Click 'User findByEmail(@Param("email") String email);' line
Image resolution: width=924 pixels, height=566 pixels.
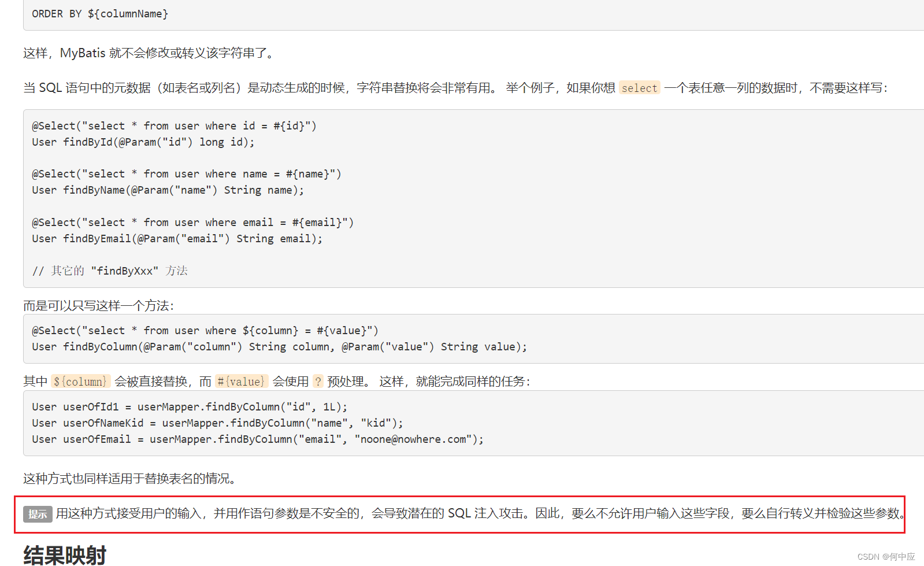(x=177, y=239)
